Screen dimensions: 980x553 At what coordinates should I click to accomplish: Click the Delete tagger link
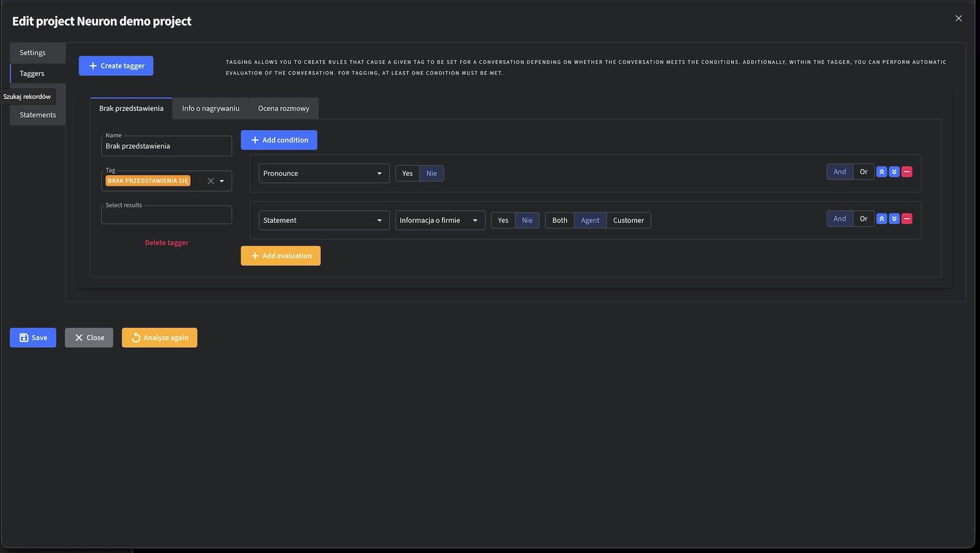tap(167, 243)
